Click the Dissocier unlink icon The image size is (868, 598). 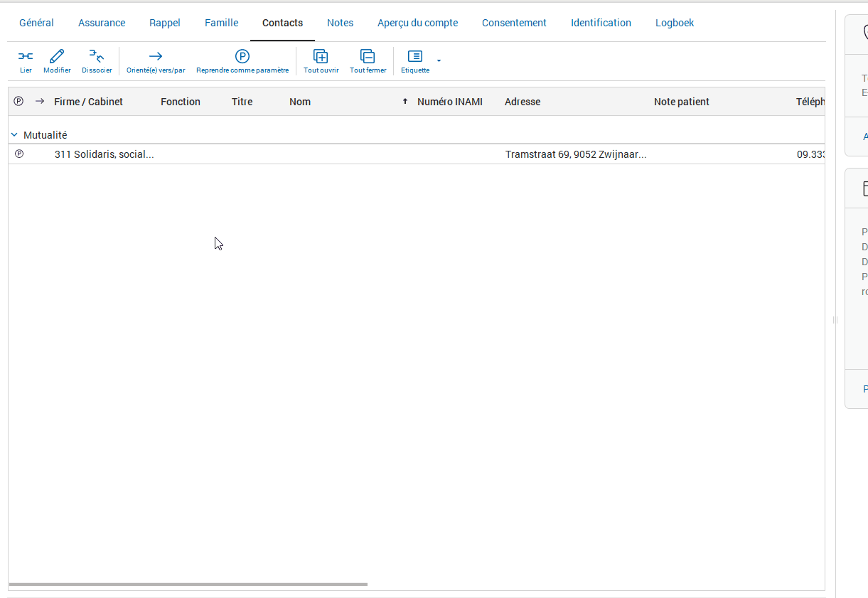(x=97, y=56)
